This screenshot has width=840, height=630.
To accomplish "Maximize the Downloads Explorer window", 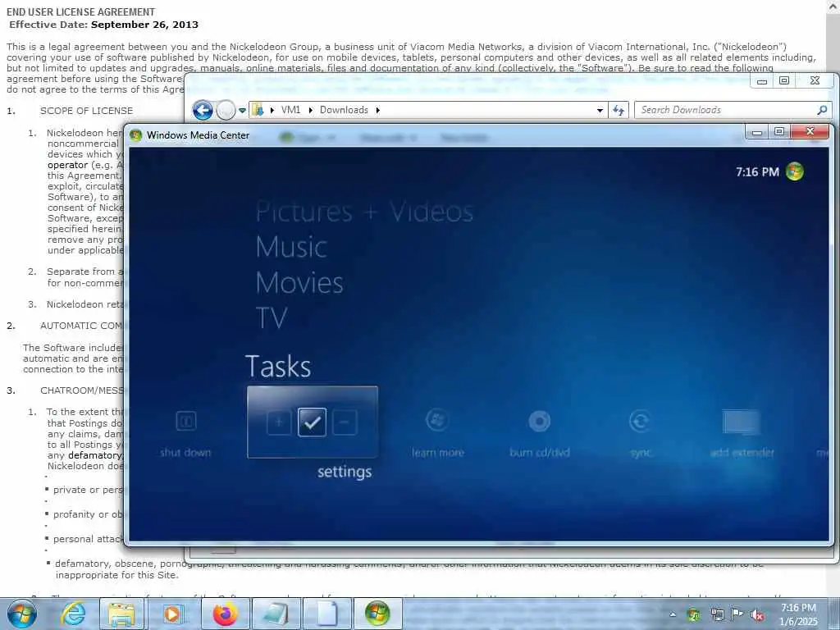I will point(784,81).
